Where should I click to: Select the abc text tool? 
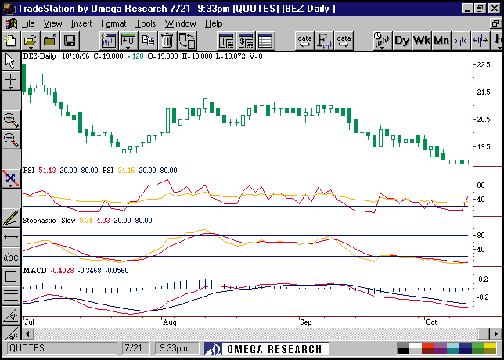[11, 257]
